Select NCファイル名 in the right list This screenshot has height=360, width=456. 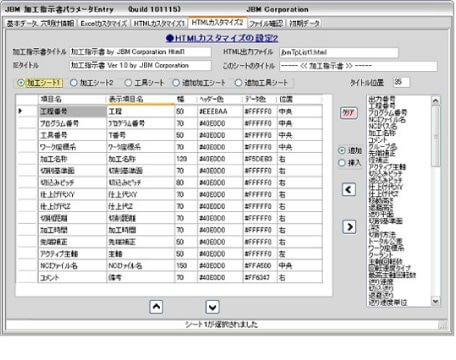click(387, 119)
